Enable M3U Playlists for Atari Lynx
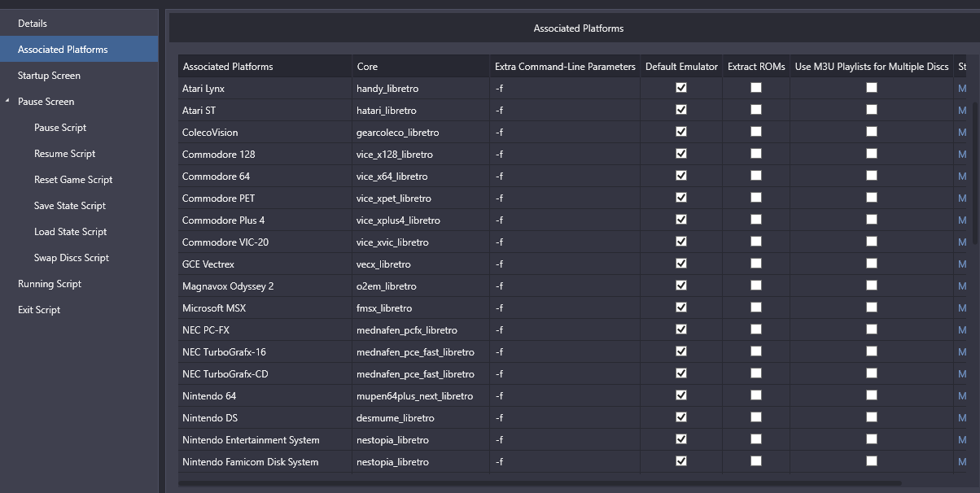Image resolution: width=980 pixels, height=493 pixels. click(872, 88)
